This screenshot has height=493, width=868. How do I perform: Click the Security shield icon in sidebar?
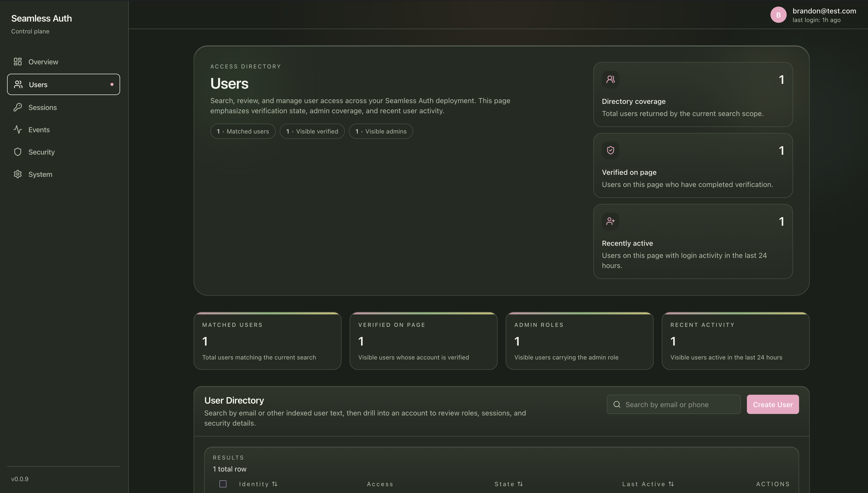17,152
